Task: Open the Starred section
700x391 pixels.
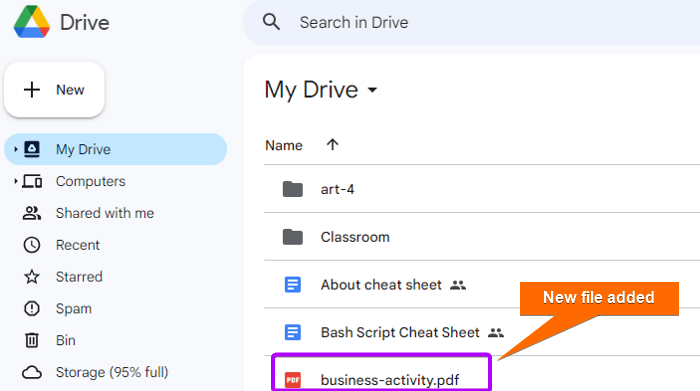Action: tap(79, 277)
